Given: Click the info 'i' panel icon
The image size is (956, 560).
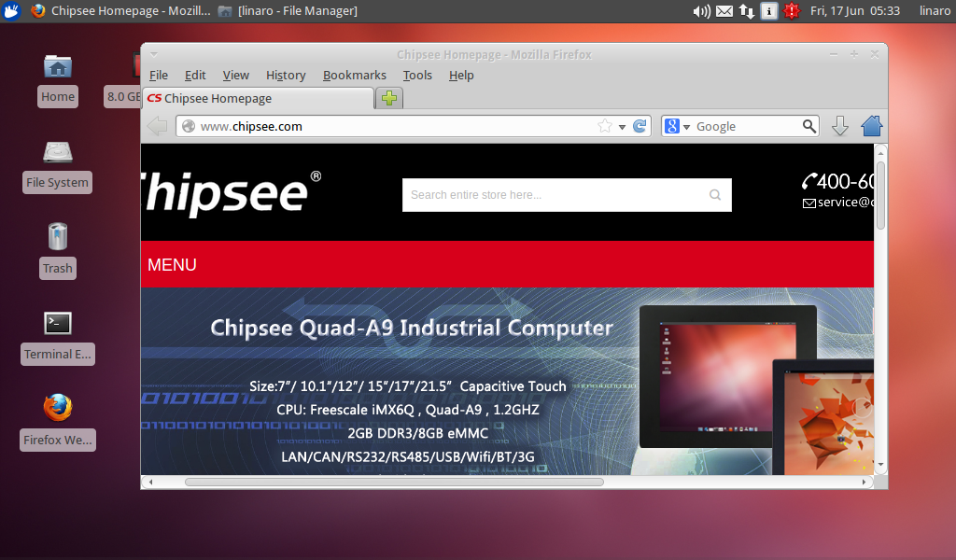Looking at the screenshot, I should pyautogui.click(x=769, y=11).
